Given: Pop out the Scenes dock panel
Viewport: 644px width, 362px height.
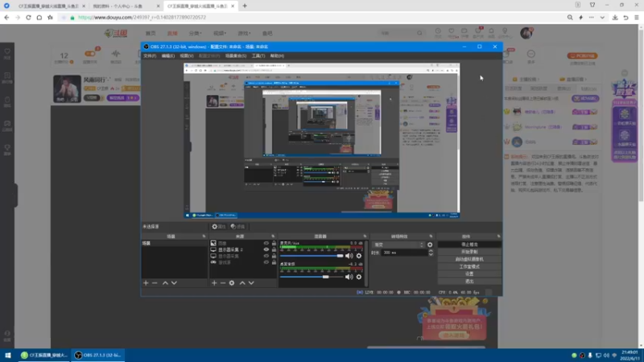Looking at the screenshot, I should coord(204,237).
